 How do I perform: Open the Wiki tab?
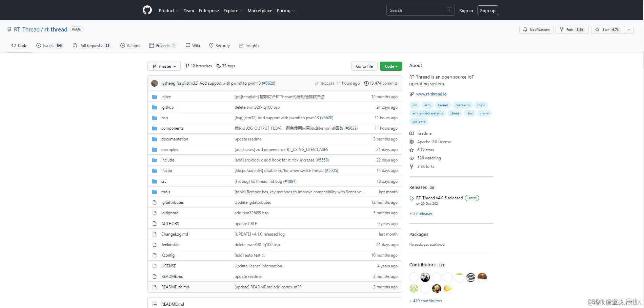193,46
